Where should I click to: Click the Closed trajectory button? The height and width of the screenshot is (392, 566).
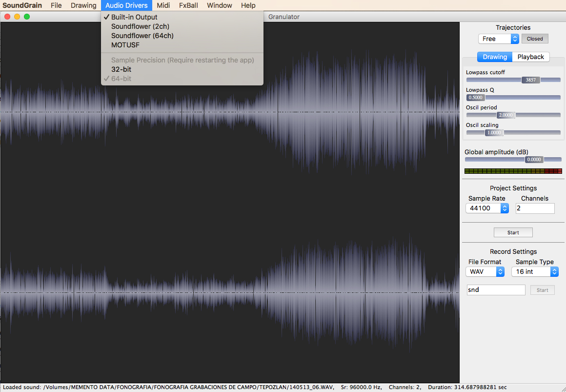click(x=534, y=38)
